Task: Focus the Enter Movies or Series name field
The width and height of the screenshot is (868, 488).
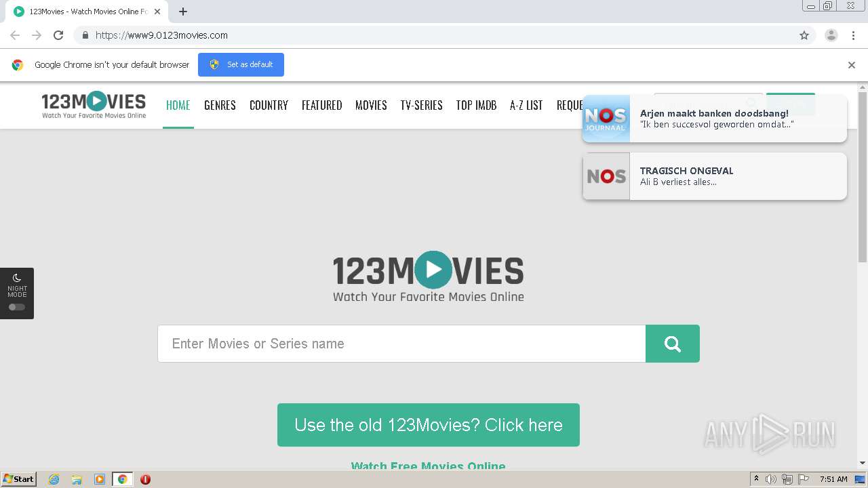Action: point(401,344)
